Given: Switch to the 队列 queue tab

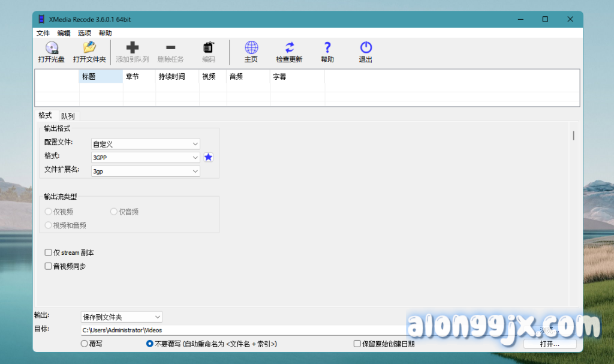Looking at the screenshot, I should 68,116.
